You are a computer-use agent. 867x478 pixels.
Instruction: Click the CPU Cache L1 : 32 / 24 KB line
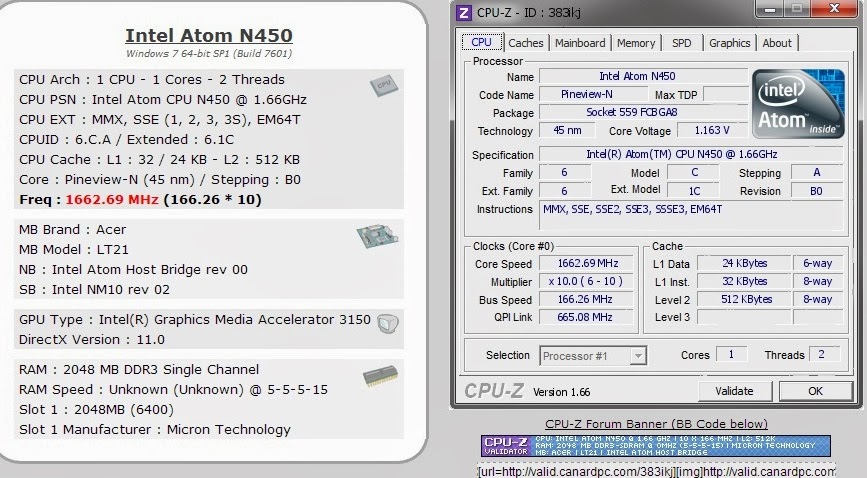click(x=159, y=159)
